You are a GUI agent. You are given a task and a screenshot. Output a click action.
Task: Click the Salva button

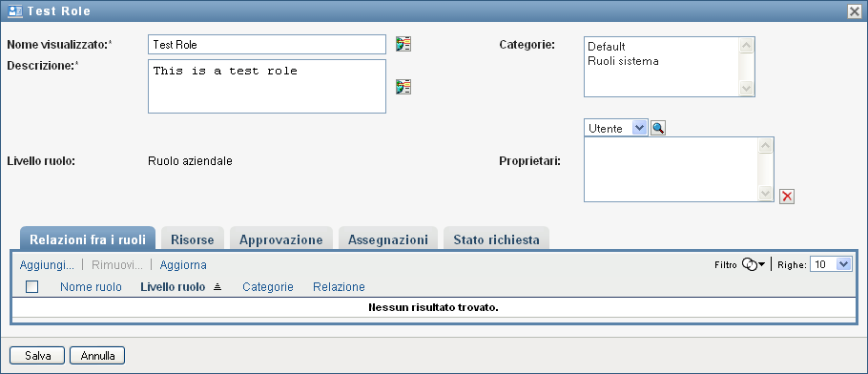37,356
